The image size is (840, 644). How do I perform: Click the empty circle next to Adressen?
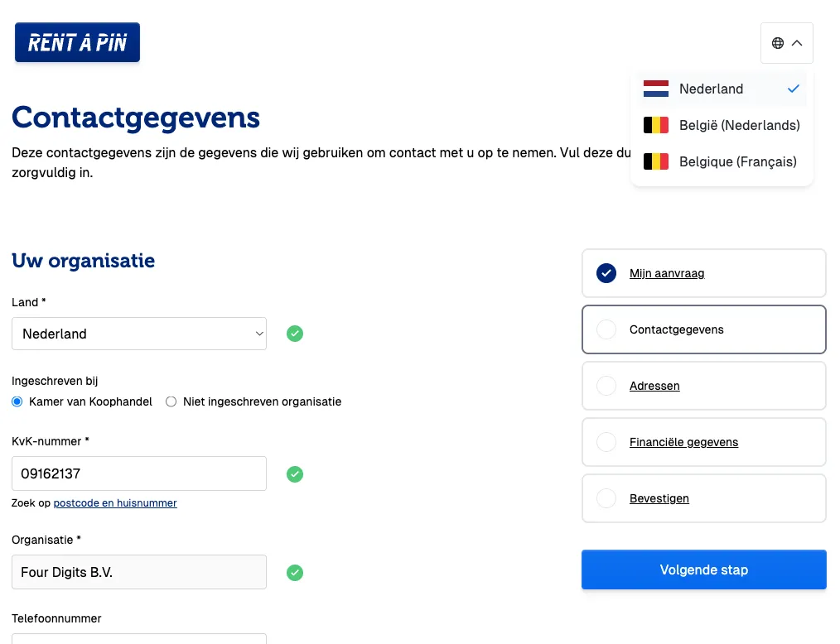[606, 386]
